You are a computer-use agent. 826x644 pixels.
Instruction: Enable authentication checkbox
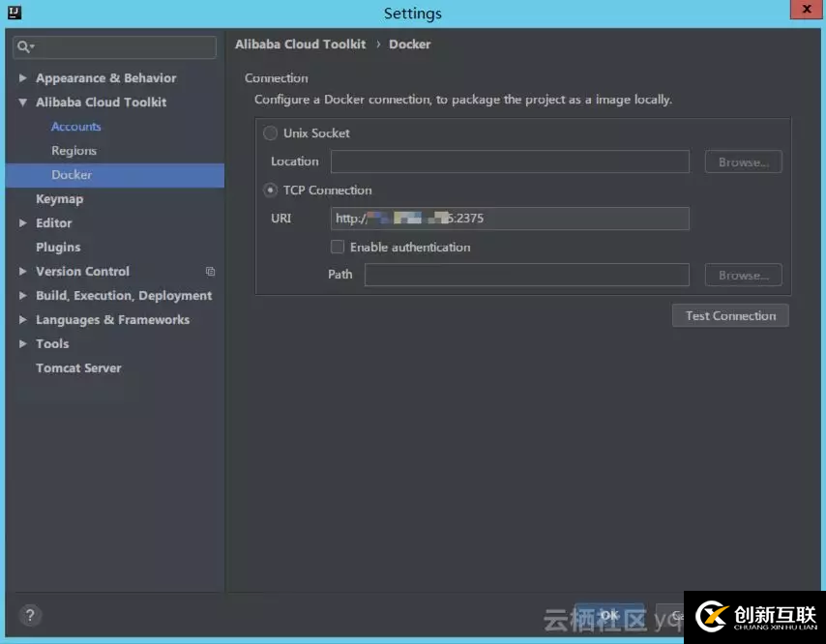[338, 247]
